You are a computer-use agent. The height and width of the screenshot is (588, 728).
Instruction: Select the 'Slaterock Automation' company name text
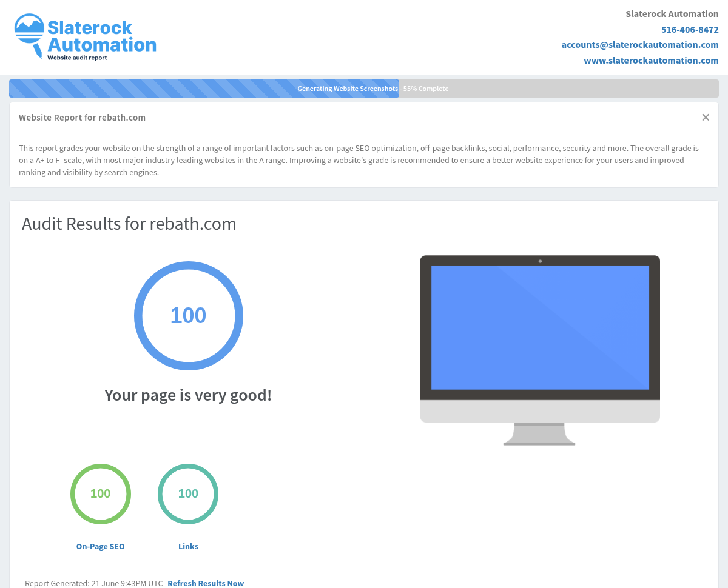click(672, 14)
